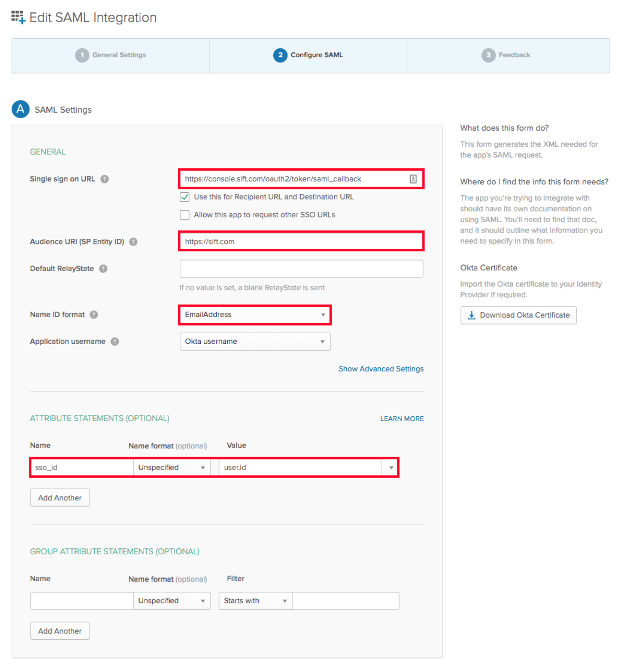Open the group attribute Name format dropdown

click(172, 601)
